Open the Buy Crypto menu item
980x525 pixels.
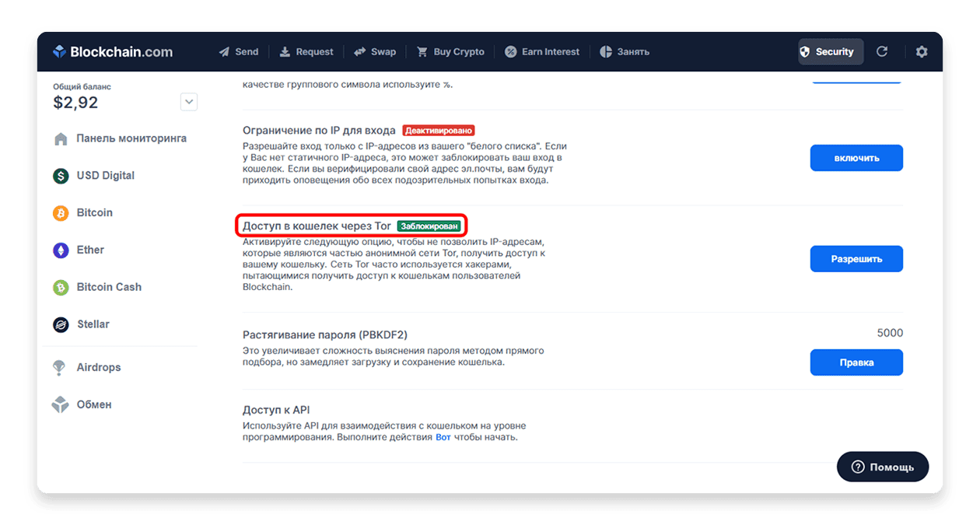451,52
